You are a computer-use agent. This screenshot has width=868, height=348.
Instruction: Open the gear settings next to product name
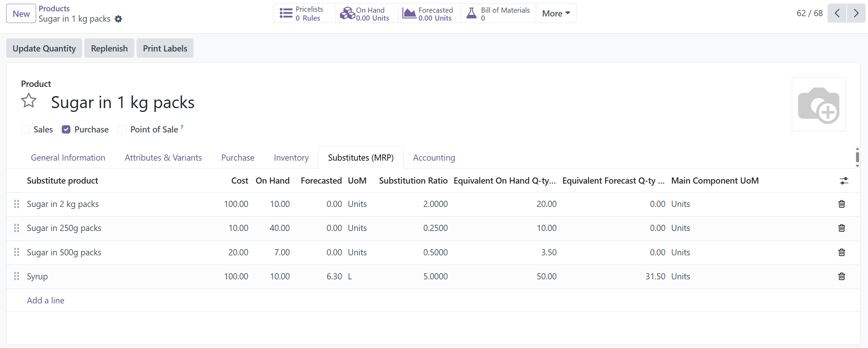[x=118, y=19]
